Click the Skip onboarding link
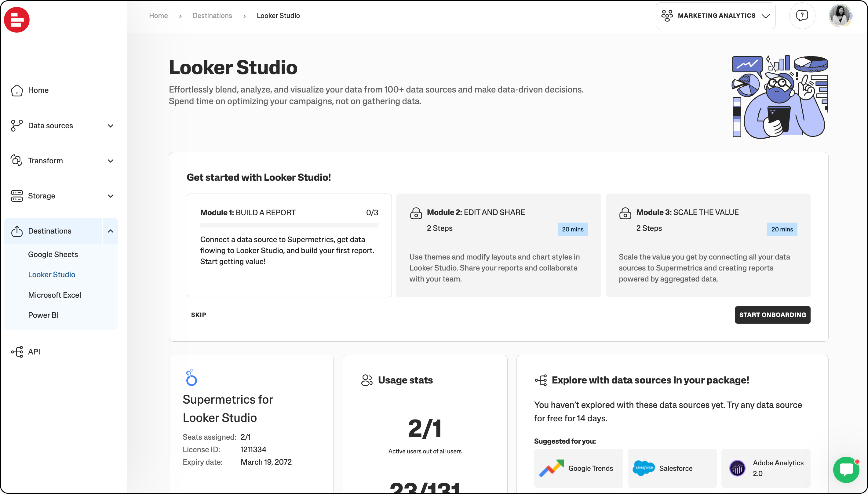 199,315
